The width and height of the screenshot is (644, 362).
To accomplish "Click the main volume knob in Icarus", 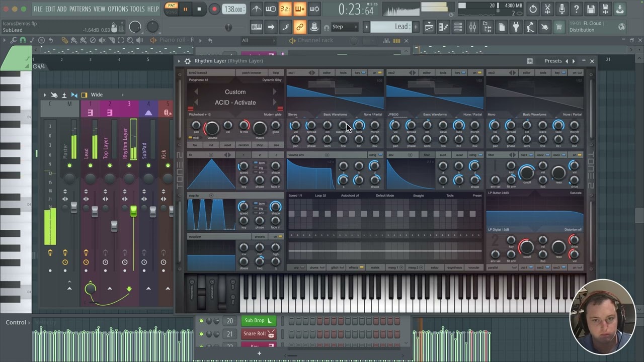I will click(x=212, y=128).
